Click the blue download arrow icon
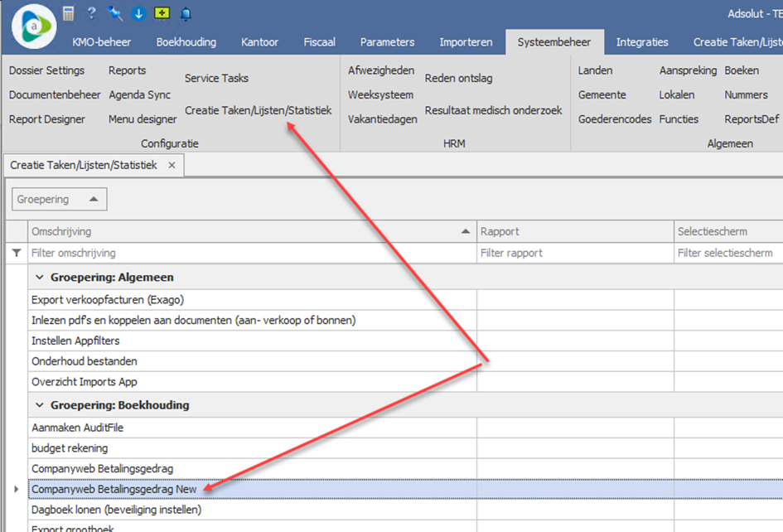The height and width of the screenshot is (532, 783). click(138, 13)
